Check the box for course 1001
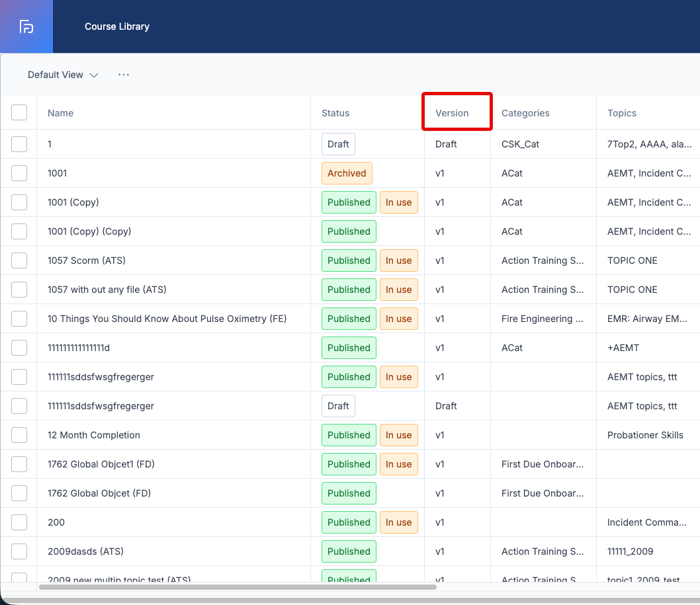 coord(19,173)
